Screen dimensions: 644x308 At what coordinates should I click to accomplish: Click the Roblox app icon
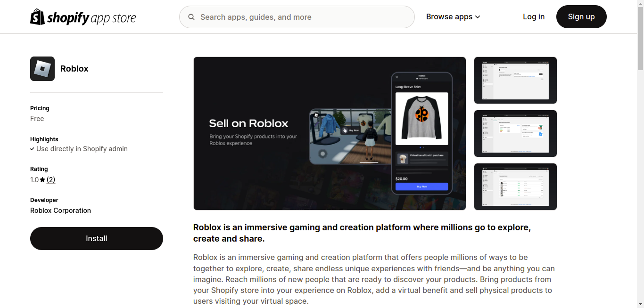click(42, 69)
